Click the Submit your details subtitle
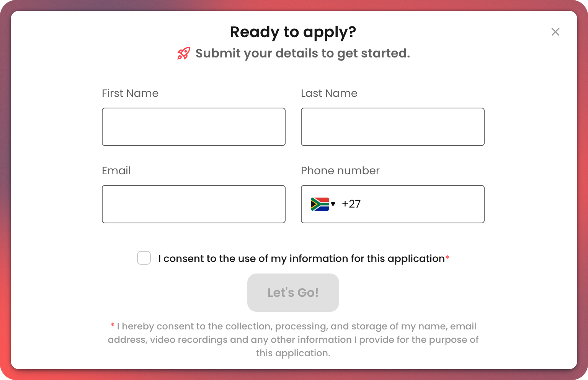 click(x=302, y=53)
